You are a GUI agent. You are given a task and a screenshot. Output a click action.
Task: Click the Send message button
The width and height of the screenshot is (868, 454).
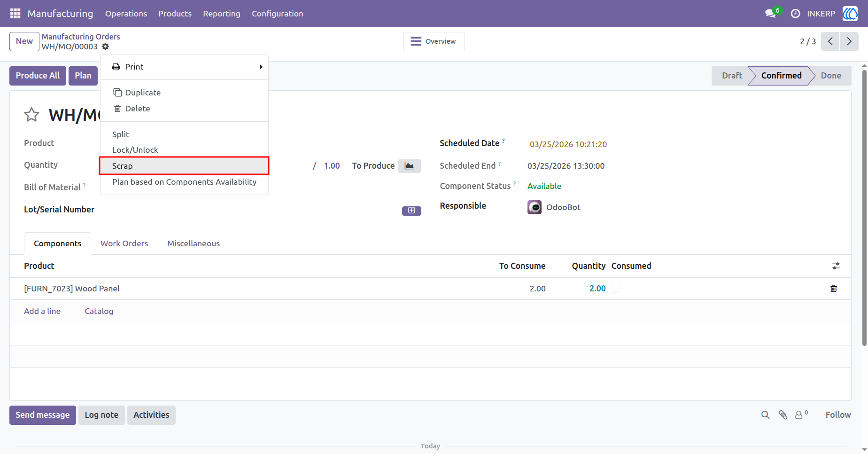point(43,415)
